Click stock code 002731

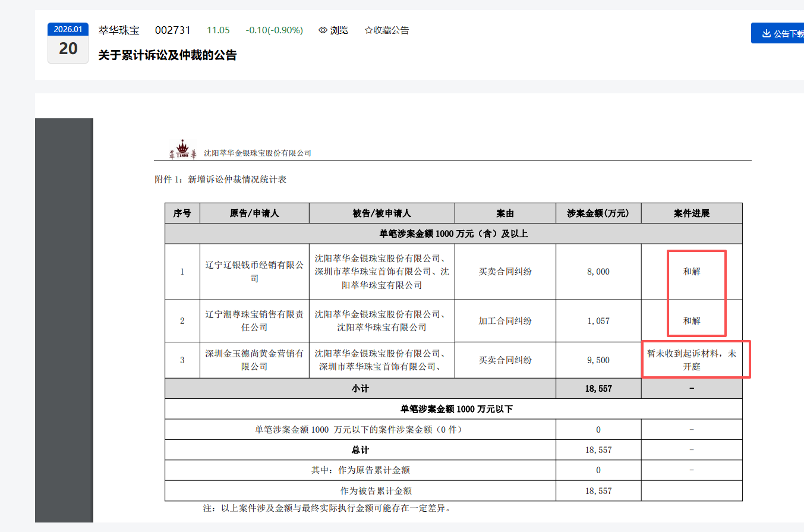tap(173, 30)
